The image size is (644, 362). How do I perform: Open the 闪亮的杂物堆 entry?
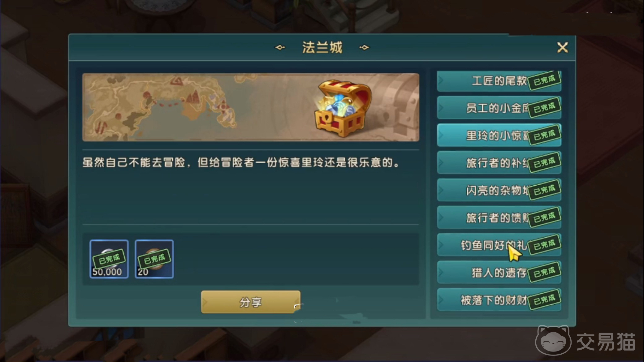pyautogui.click(x=499, y=190)
